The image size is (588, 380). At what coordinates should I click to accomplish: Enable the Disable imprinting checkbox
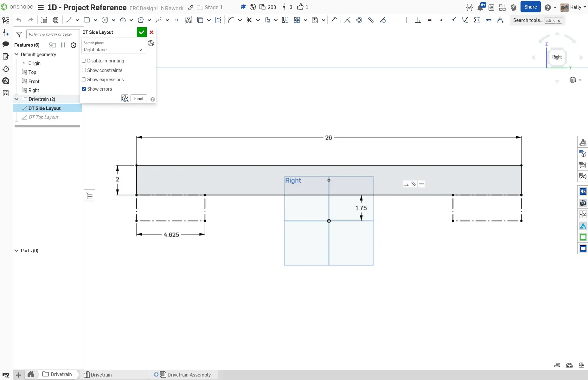point(84,61)
